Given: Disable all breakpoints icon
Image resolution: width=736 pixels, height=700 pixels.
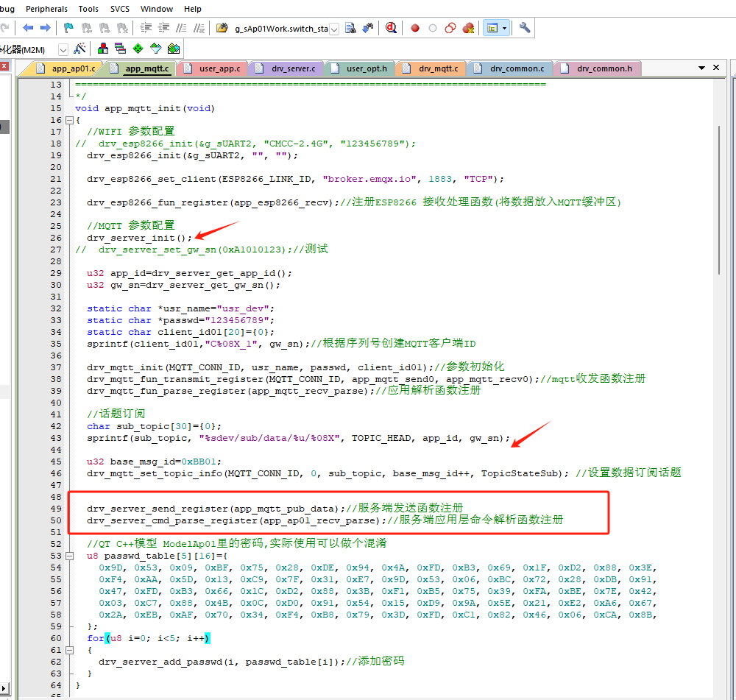Looking at the screenshot, I should tap(450, 28).
